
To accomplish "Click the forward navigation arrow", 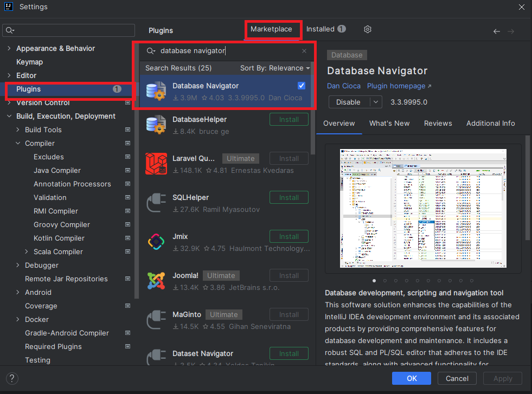I will coord(511,31).
